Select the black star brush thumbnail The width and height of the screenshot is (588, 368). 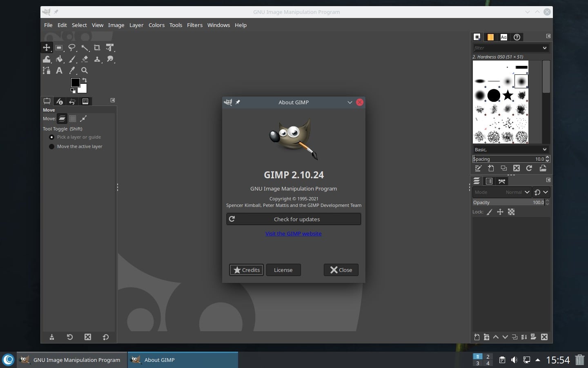pos(508,95)
